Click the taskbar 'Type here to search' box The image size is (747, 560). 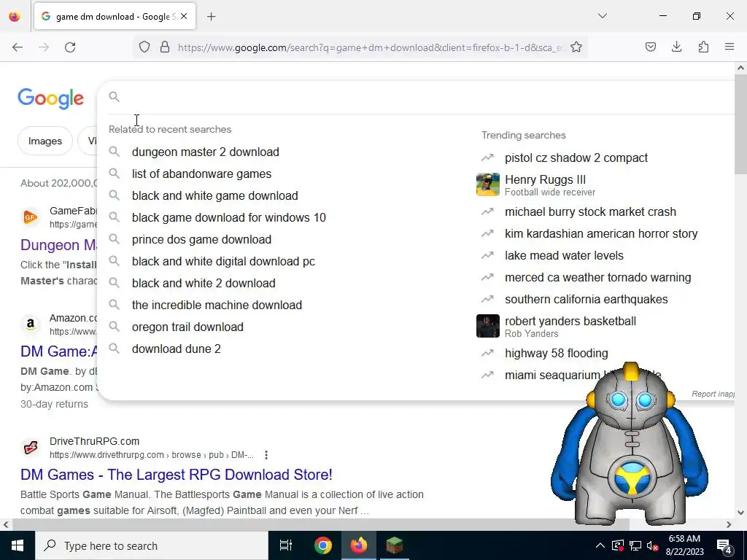click(x=152, y=545)
